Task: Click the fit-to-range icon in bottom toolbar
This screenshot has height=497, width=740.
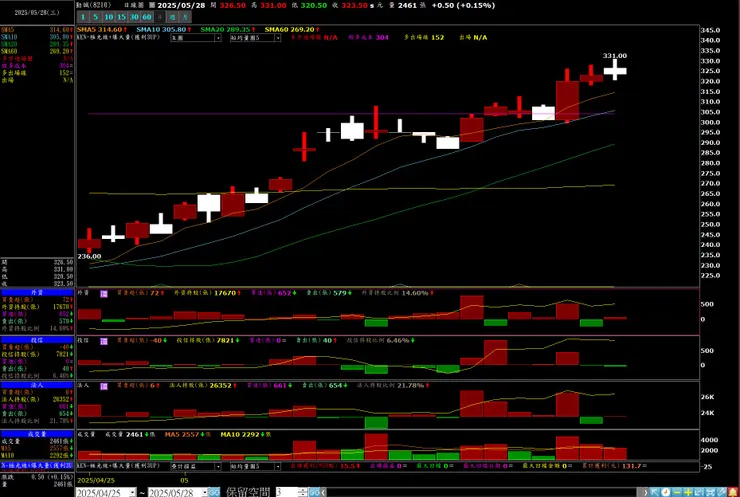Action: tap(710, 492)
